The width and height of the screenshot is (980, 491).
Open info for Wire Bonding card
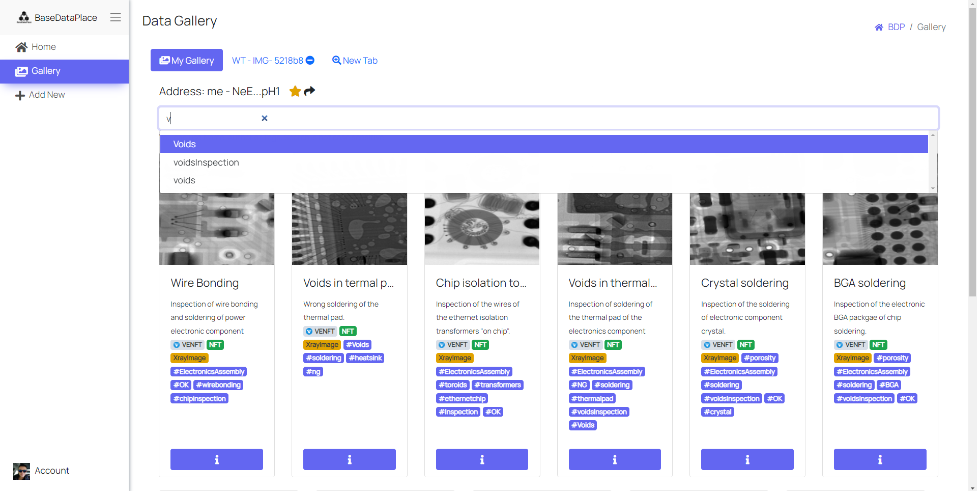tap(216, 459)
